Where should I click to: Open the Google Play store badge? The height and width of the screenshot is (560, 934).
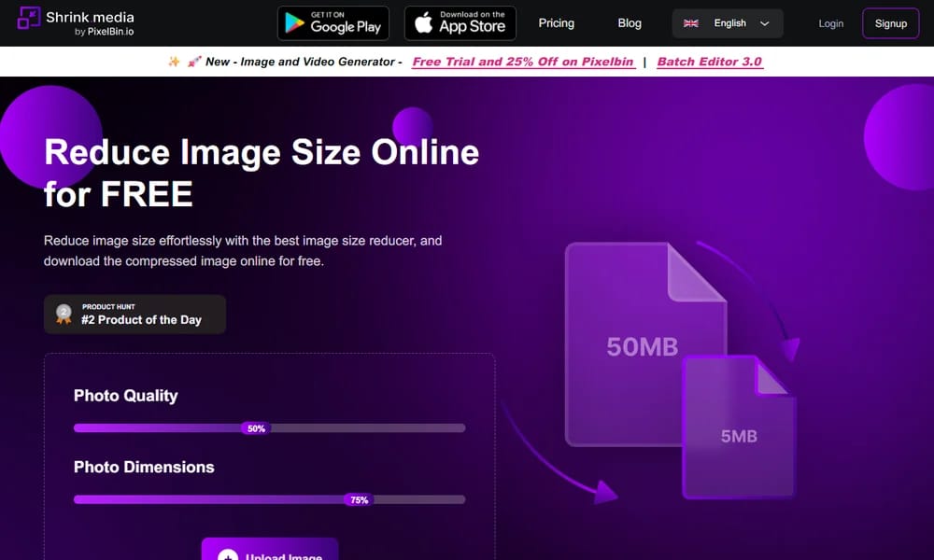[x=333, y=23]
